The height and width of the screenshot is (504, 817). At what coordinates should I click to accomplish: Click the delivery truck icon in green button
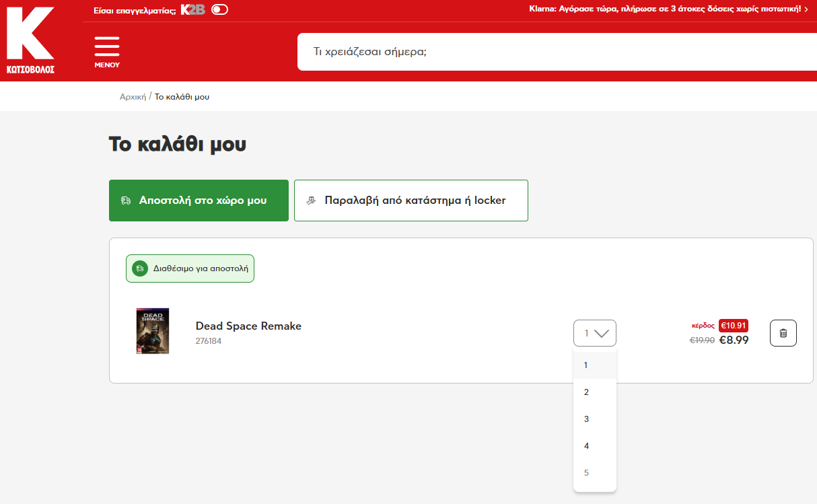tap(126, 201)
